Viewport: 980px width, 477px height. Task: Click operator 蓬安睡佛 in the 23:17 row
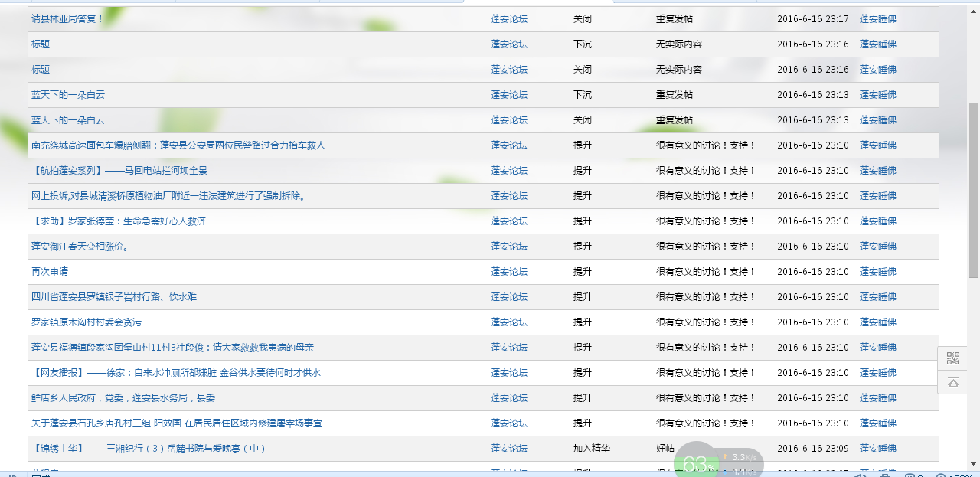(x=877, y=19)
